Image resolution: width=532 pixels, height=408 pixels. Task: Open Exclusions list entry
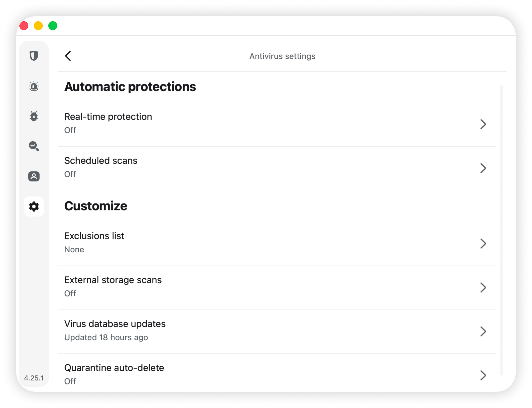[94, 236]
